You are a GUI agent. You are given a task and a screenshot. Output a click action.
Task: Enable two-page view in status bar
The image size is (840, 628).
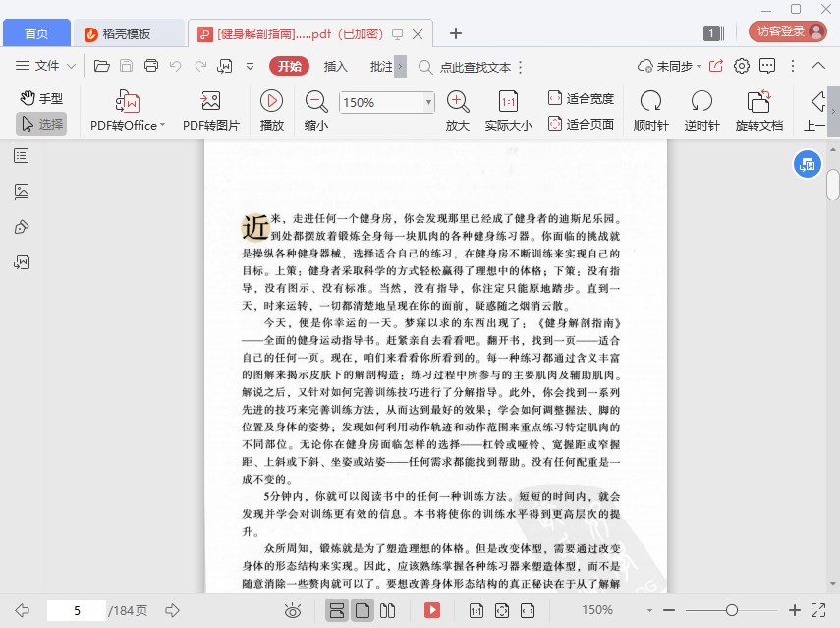388,610
